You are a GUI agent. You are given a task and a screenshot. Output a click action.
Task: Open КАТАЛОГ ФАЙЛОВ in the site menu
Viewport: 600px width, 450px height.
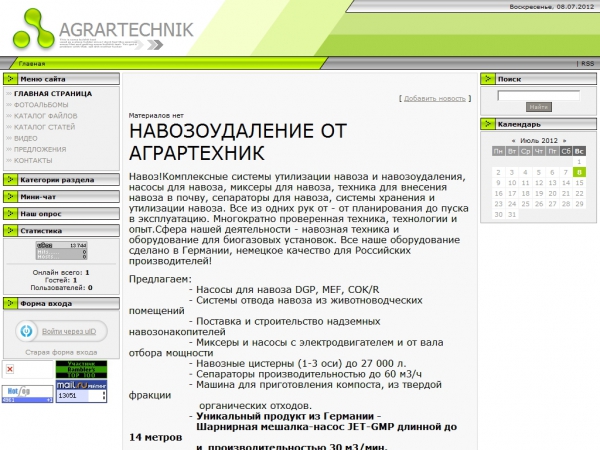click(46, 116)
